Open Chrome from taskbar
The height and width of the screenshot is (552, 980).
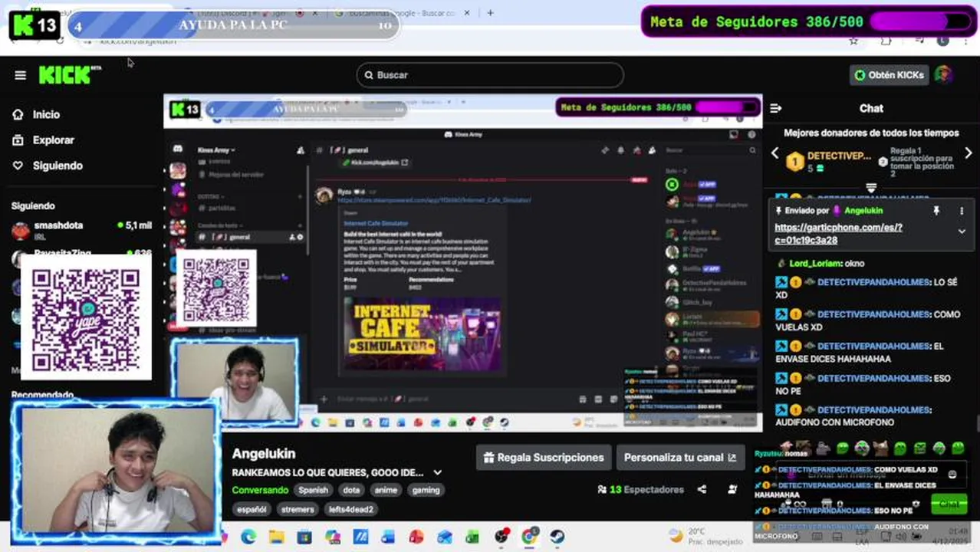click(528, 537)
